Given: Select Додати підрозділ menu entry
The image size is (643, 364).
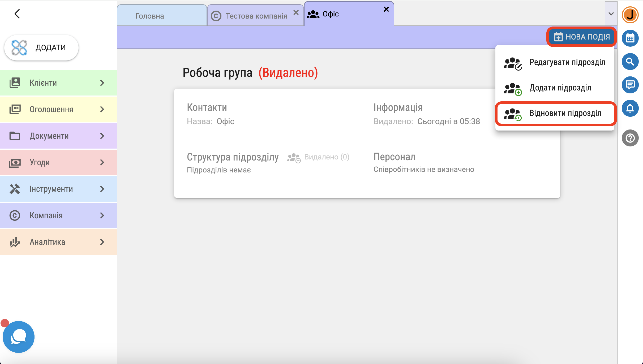Looking at the screenshot, I should tap(555, 88).
